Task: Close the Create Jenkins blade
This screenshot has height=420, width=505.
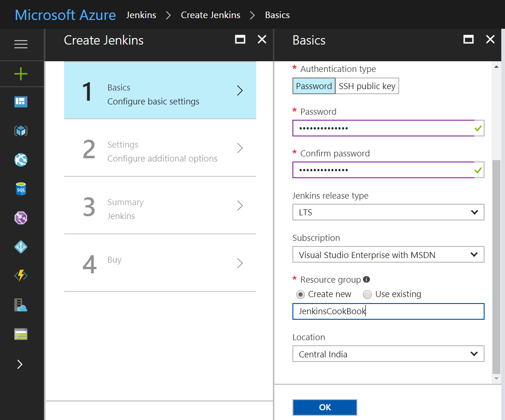Action: pyautogui.click(x=262, y=39)
